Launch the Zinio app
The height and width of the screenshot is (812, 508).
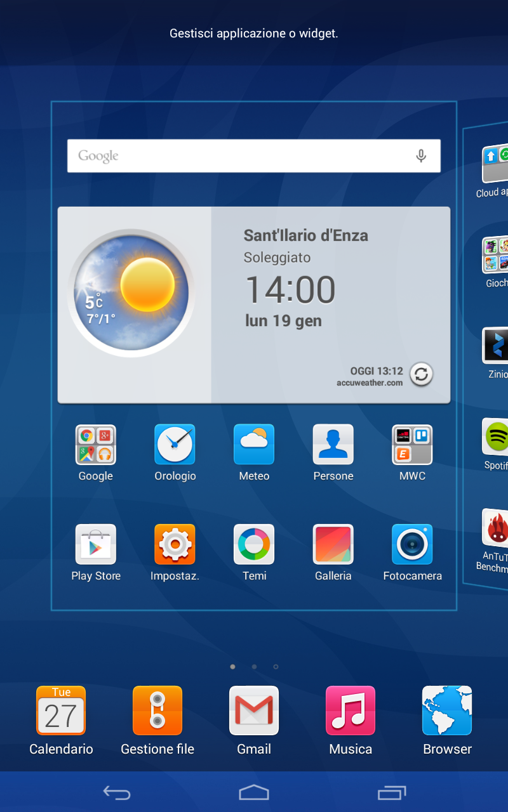495,346
